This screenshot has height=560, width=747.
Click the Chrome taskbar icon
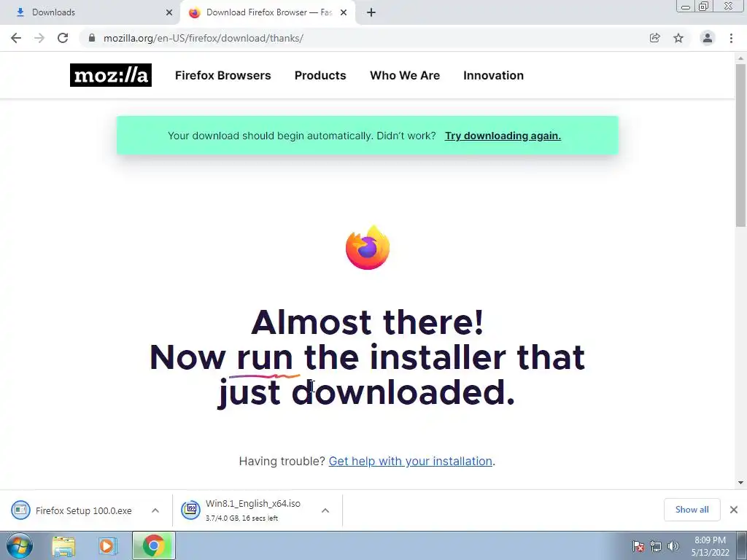(153, 545)
